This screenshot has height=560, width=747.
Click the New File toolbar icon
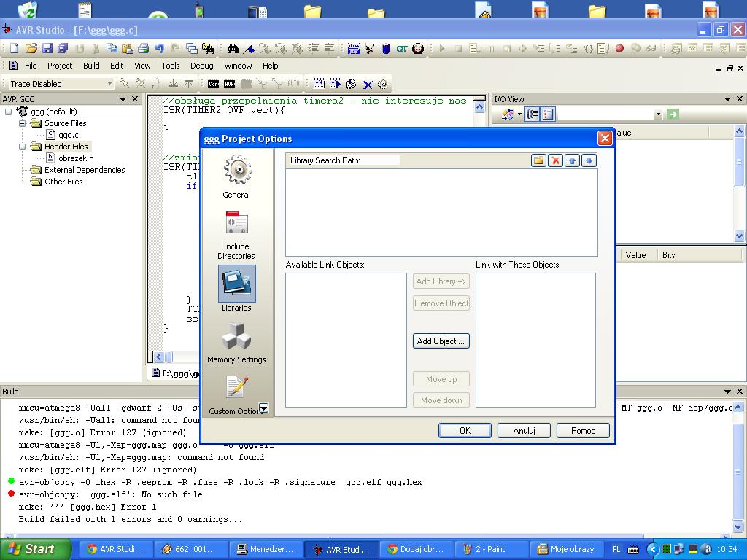pyautogui.click(x=15, y=48)
